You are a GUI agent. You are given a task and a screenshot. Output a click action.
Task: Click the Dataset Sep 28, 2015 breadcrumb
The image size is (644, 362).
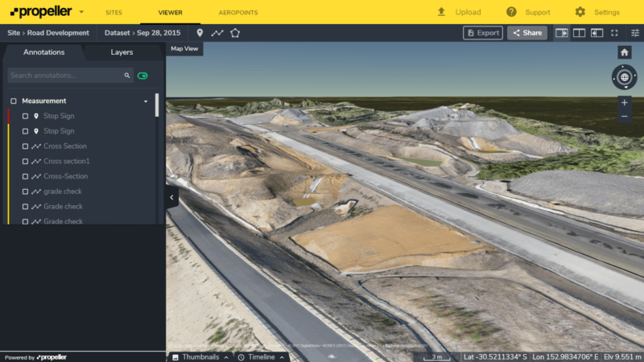tap(142, 33)
